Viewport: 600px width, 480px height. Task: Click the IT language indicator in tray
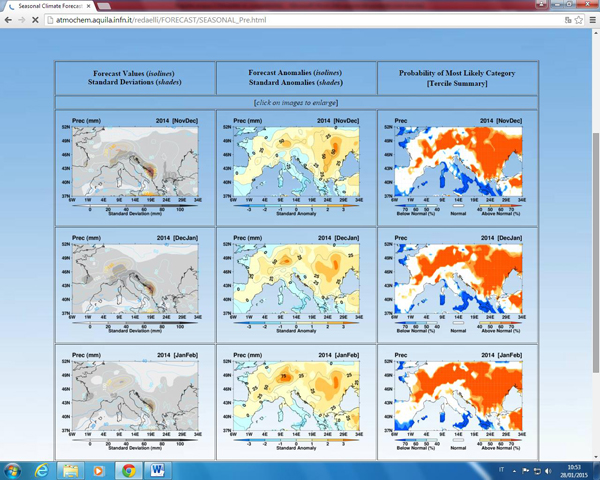(501, 470)
